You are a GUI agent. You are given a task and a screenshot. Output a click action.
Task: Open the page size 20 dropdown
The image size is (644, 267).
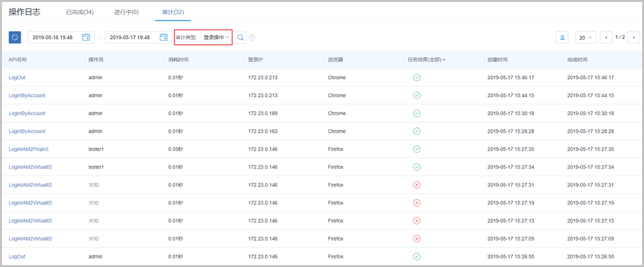coord(585,37)
